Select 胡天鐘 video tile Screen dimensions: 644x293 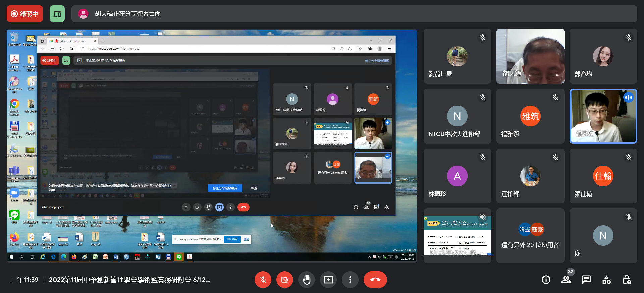tap(530, 56)
